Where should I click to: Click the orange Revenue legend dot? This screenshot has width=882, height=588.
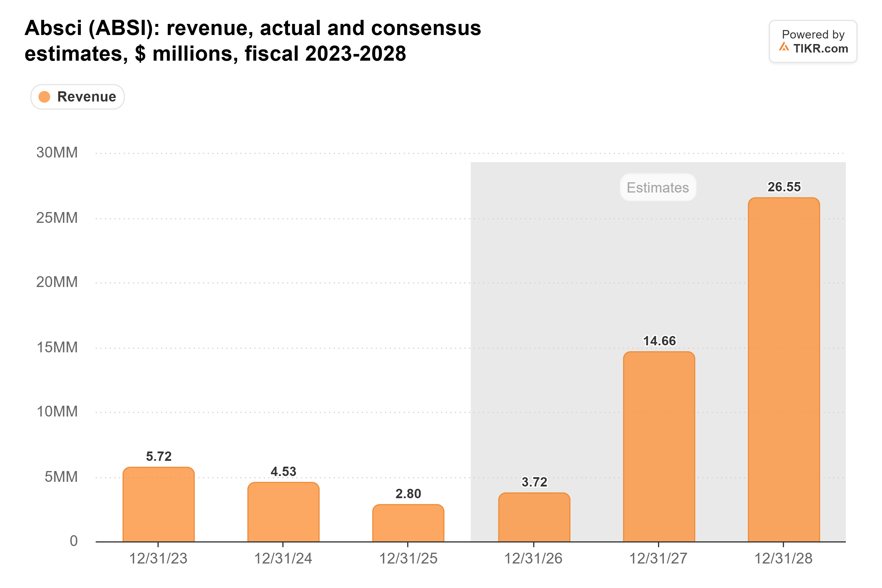tap(44, 97)
